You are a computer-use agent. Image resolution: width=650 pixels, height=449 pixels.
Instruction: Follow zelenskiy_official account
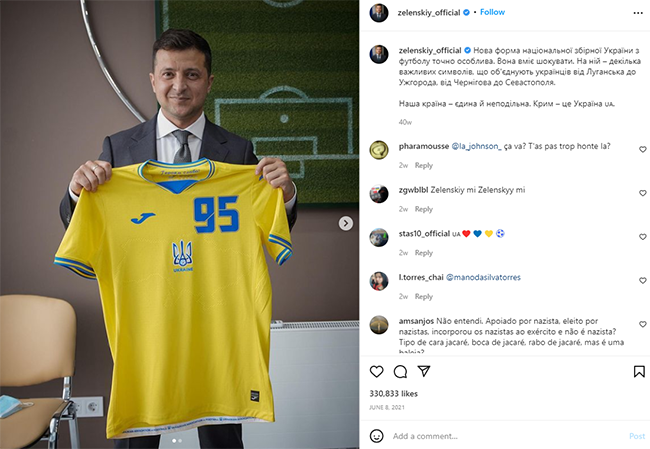coord(492,12)
